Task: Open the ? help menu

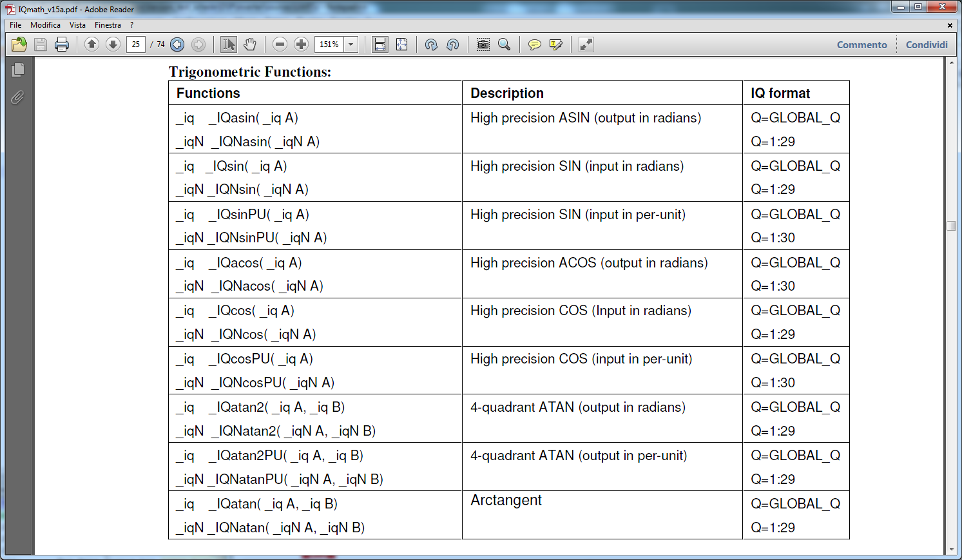Action: [131, 25]
